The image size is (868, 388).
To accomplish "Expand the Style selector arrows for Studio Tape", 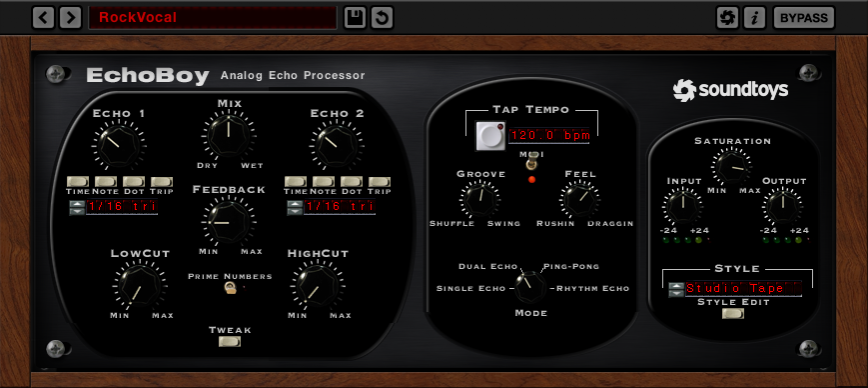I will pyautogui.click(x=676, y=289).
